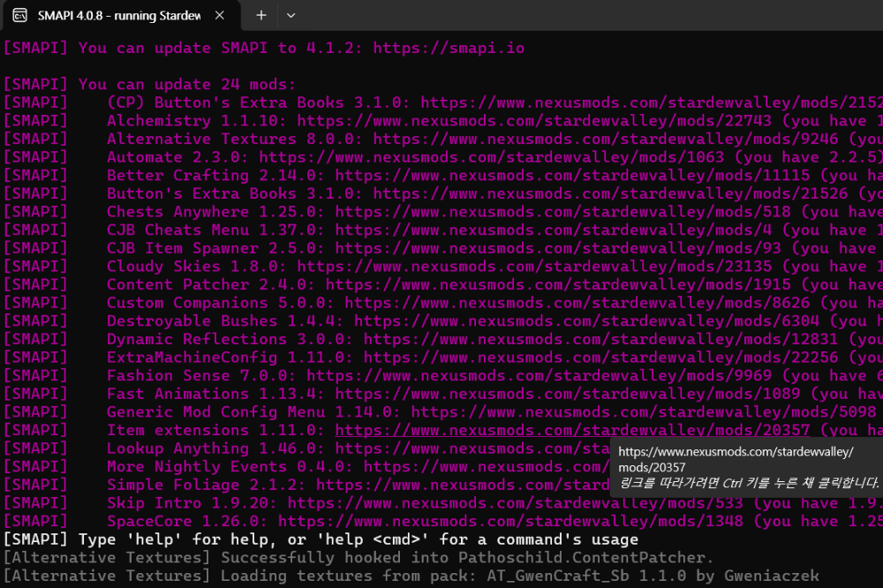Viewport: 883px width, 588px height.
Task: Click the 'Type help for help' line
Action: [x=321, y=539]
